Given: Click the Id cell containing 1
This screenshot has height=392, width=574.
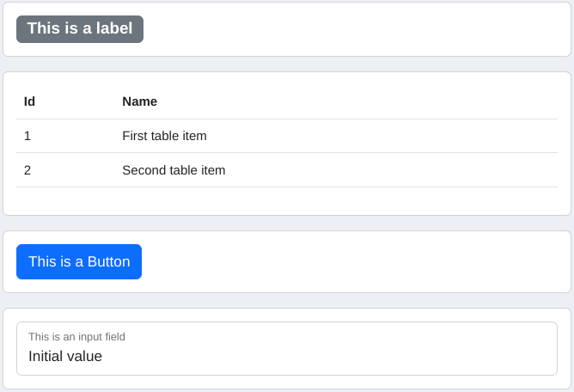Looking at the screenshot, I should coord(27,136).
